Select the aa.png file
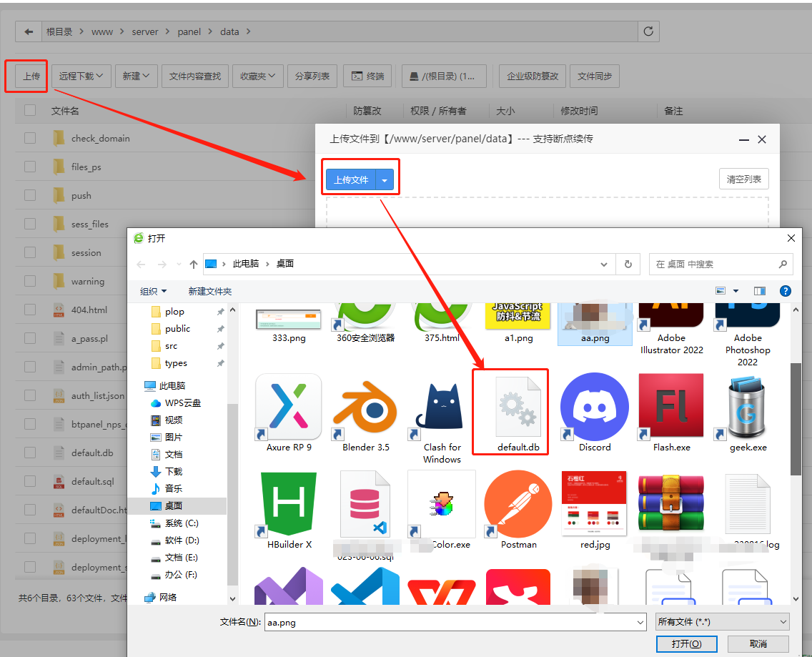 (595, 324)
